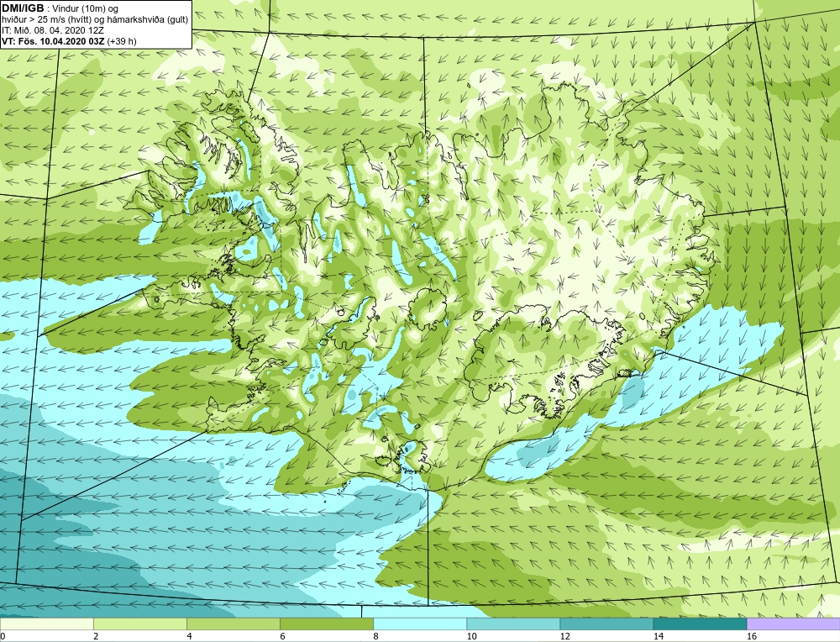Select the darker green 6–8 m/s legend swatch
The image size is (840, 642).
click(326, 624)
